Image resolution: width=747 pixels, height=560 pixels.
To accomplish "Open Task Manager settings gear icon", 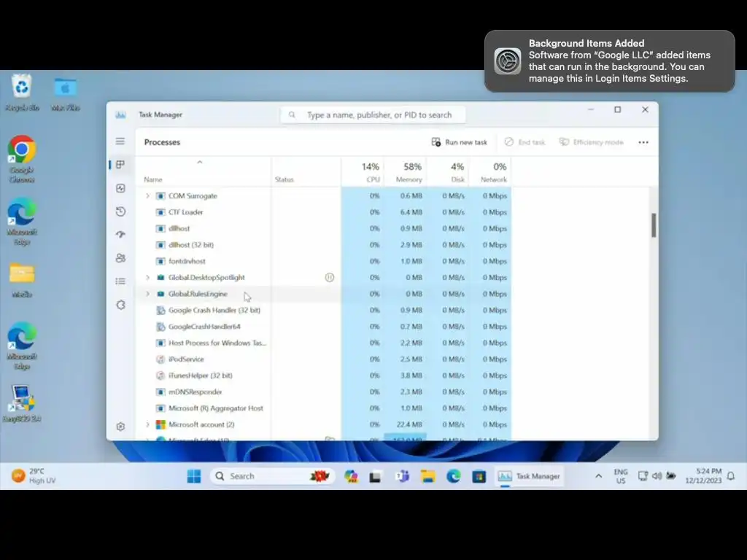I will (x=120, y=426).
